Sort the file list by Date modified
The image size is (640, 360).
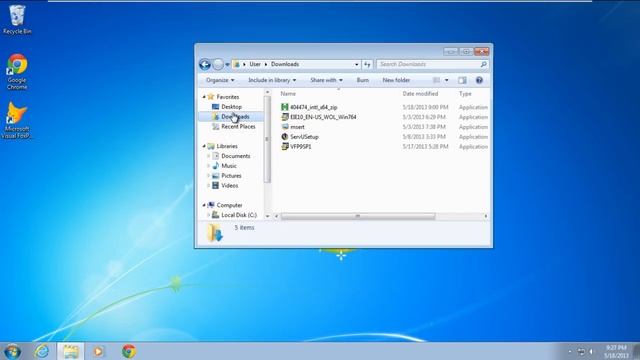pyautogui.click(x=420, y=93)
